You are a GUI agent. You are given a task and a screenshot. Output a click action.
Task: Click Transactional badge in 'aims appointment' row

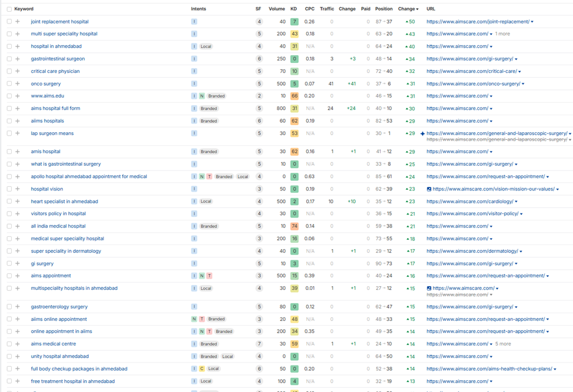pyautogui.click(x=209, y=276)
